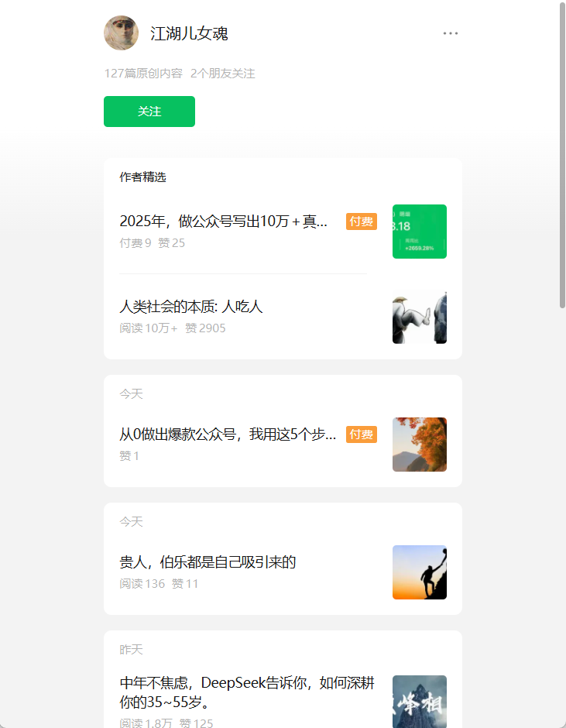Viewport: 566px width, 728px height.
Task: Click the 赞 25 count text
Action: (x=171, y=243)
